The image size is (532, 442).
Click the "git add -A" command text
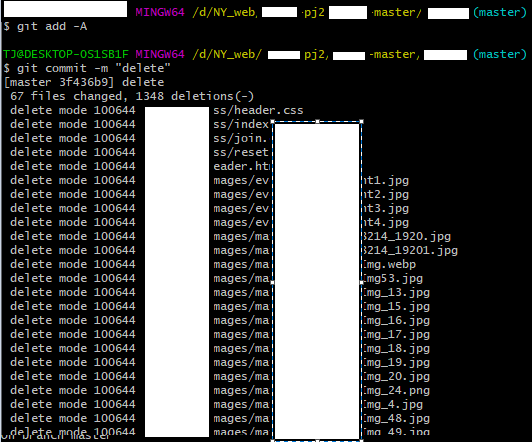52,26
